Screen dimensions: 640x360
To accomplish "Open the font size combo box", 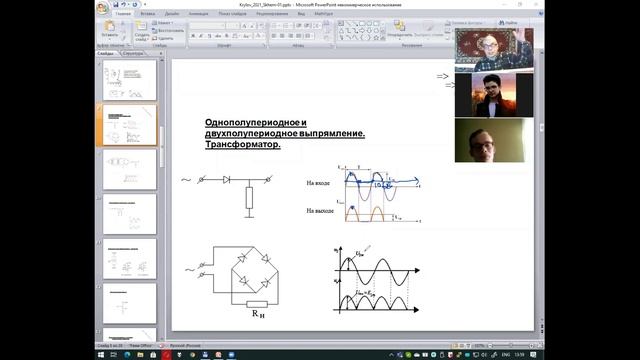I will [x=233, y=26].
